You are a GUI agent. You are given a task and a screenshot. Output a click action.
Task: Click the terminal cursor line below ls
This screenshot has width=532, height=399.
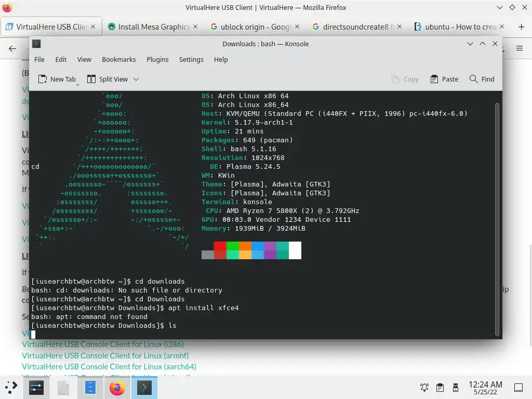(x=33, y=334)
